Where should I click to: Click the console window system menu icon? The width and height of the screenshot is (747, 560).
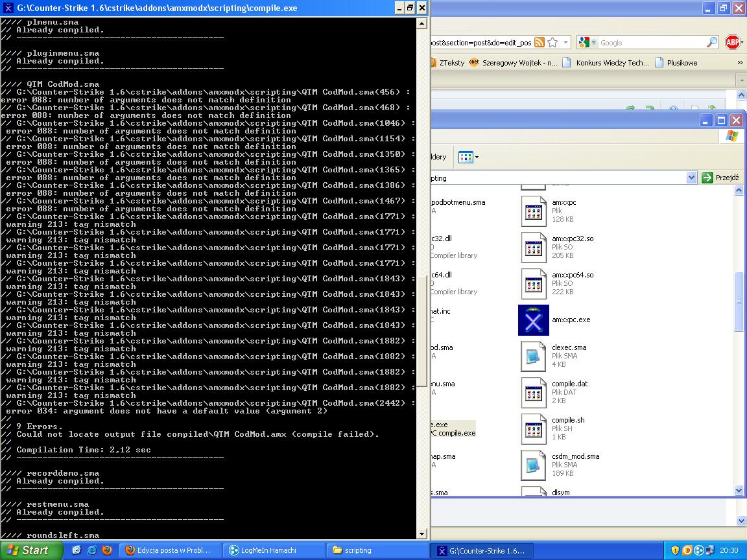tap(8, 8)
